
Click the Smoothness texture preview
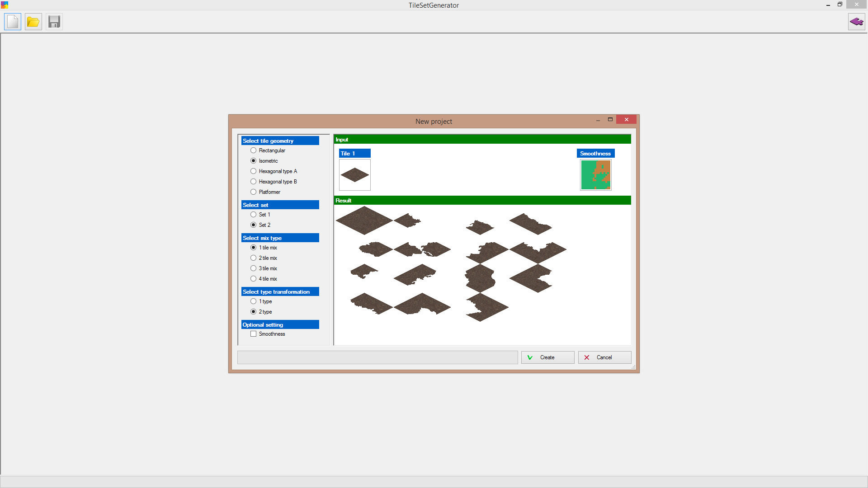tap(595, 175)
